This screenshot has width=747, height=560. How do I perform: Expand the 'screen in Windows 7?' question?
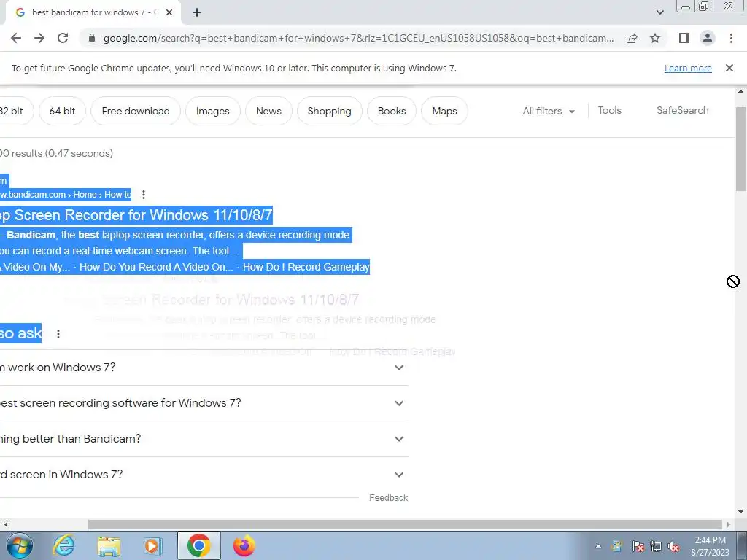pyautogui.click(x=204, y=475)
